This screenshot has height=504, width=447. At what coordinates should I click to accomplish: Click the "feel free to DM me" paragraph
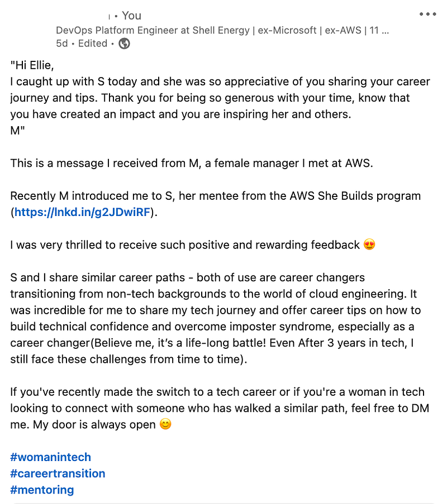click(x=220, y=408)
